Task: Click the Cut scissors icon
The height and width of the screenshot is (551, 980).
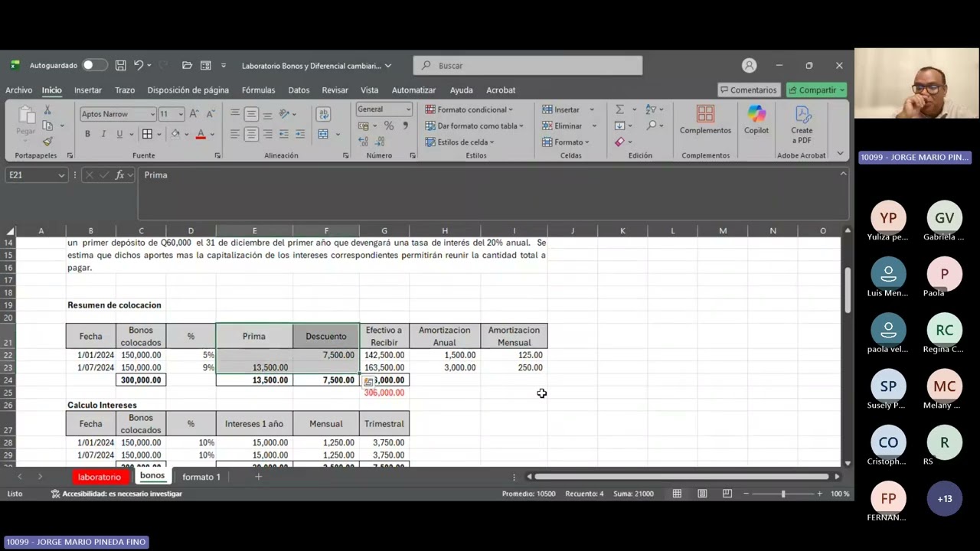Action: point(47,109)
